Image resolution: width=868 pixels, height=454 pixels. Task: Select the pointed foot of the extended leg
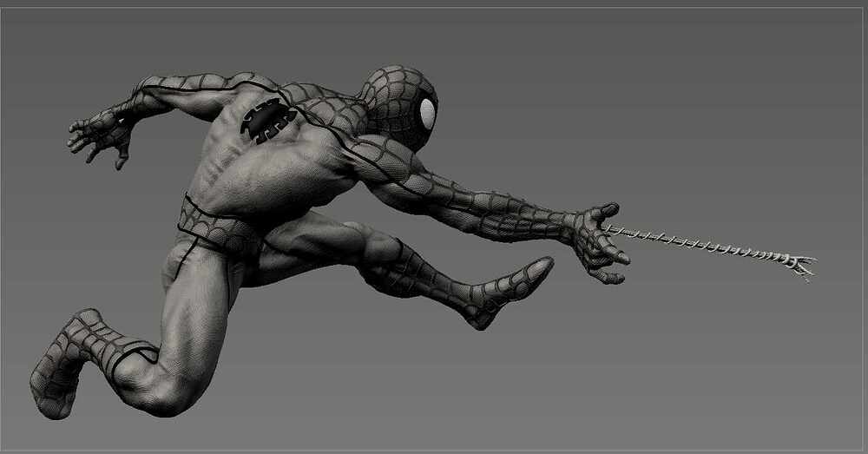tap(508, 293)
